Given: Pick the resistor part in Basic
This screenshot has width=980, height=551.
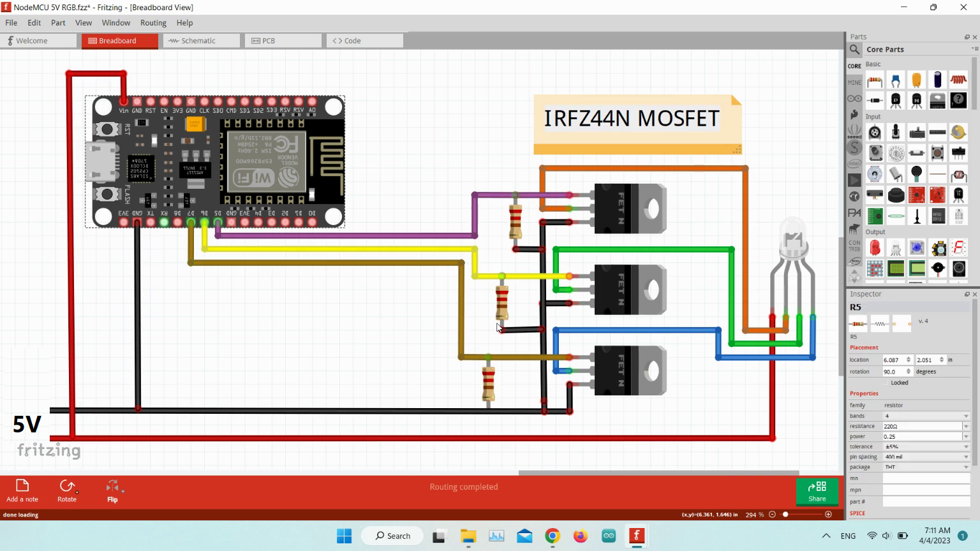Looking at the screenshot, I should tap(875, 80).
